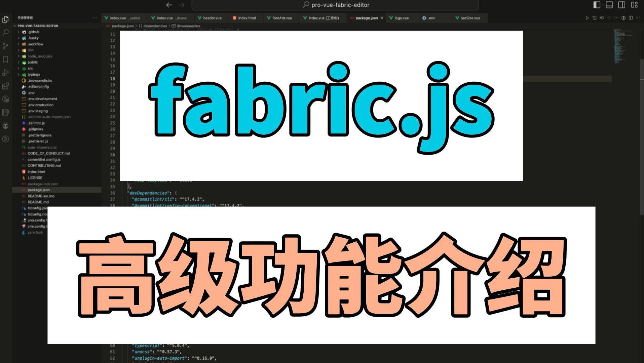Open the Search view in activity bar
Viewport: 644px width, 363px height.
pos(5,33)
